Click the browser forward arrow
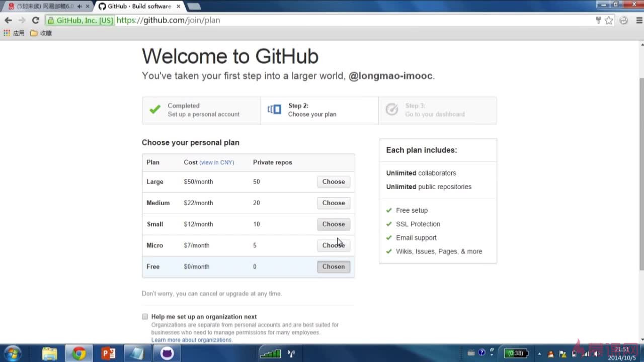The height and width of the screenshot is (362, 644). pyautogui.click(x=22, y=20)
